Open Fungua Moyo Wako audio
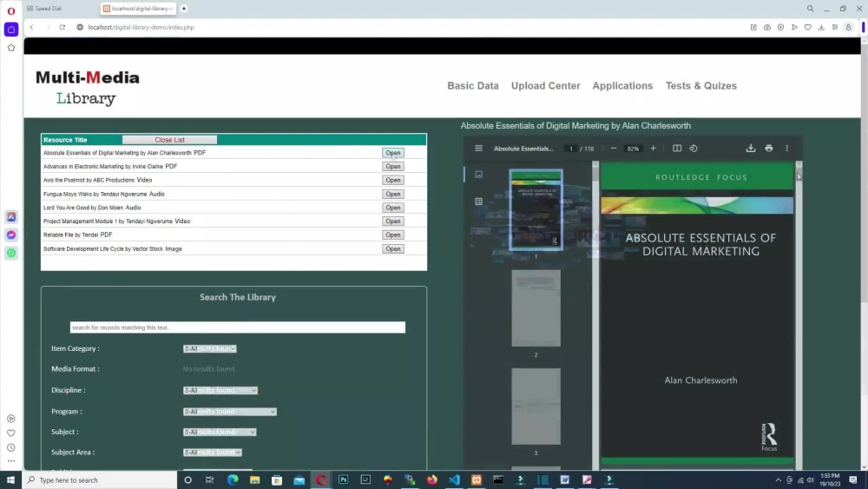This screenshot has width=868, height=489. [x=393, y=194]
